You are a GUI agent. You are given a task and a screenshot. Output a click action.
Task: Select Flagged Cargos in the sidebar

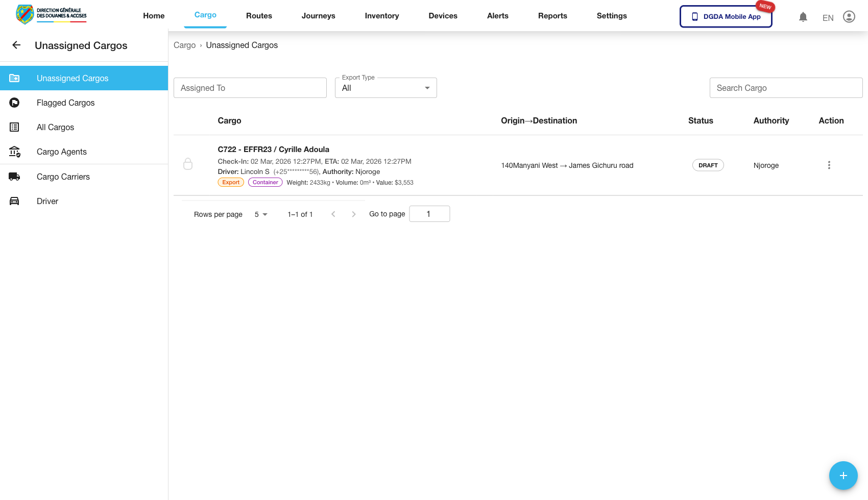click(65, 103)
